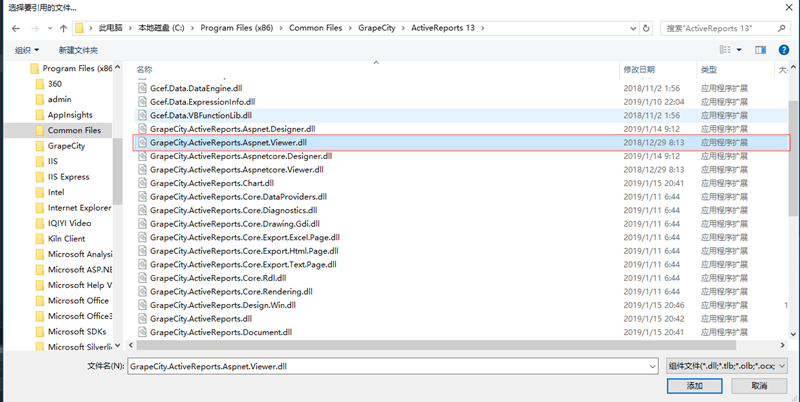Open the file type filter dropdown
Viewport: 800px width, 402px height.
point(782,367)
